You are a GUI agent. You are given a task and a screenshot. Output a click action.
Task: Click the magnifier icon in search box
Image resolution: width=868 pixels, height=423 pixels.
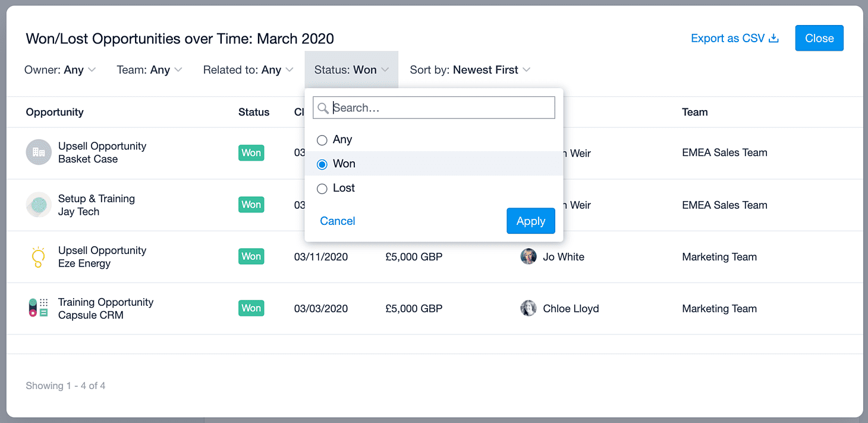point(323,108)
